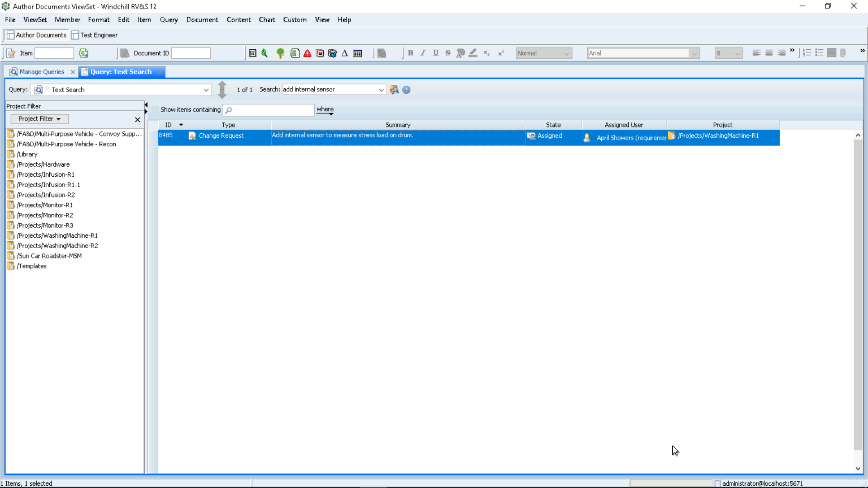
Task: Click the Show items containing filter field
Action: tap(269, 110)
